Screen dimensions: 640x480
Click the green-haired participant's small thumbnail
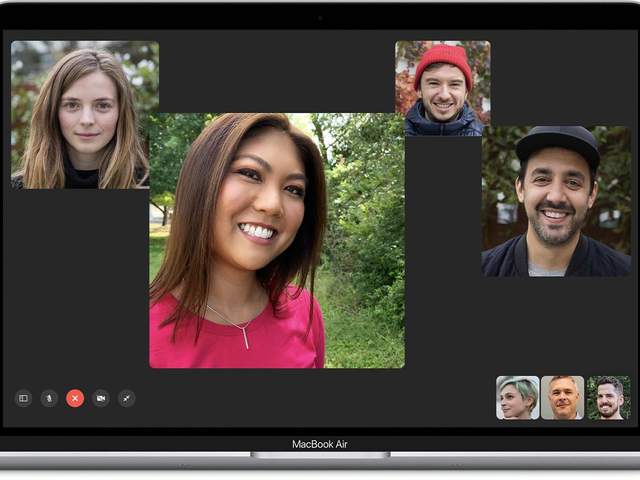click(x=517, y=398)
